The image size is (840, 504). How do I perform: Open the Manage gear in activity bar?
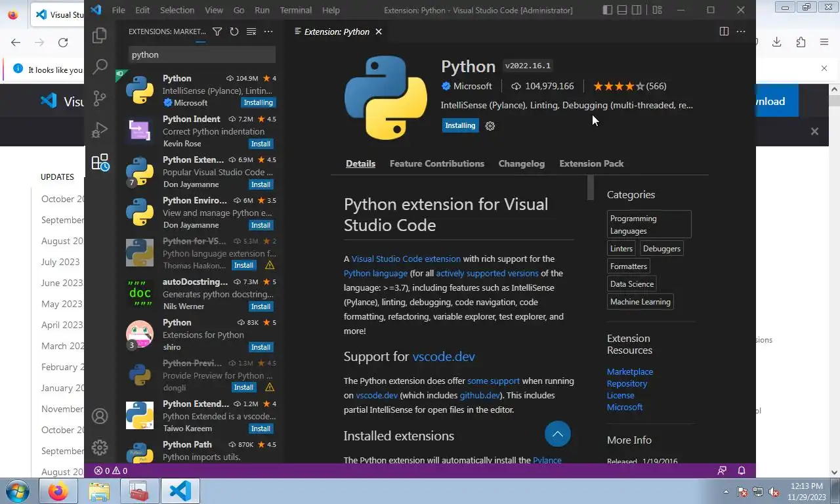[x=100, y=448]
